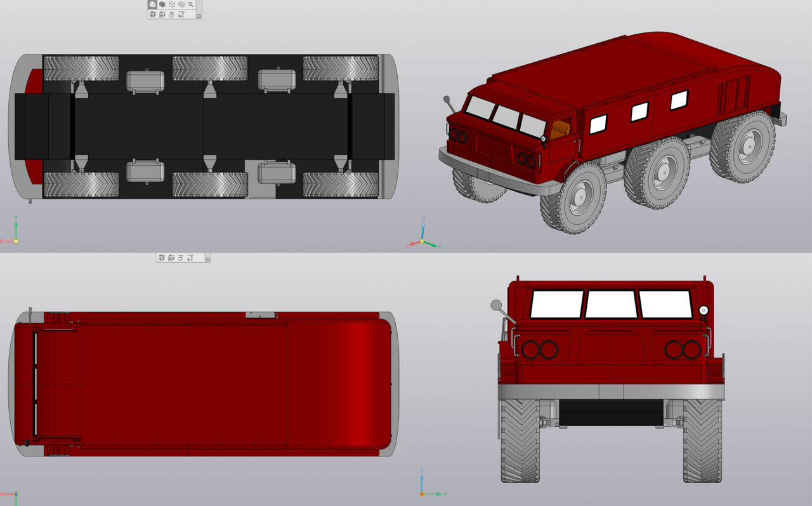The width and height of the screenshot is (812, 506).
Task: Open toolbar options circle in the roof view toolbar
Action: [207, 259]
